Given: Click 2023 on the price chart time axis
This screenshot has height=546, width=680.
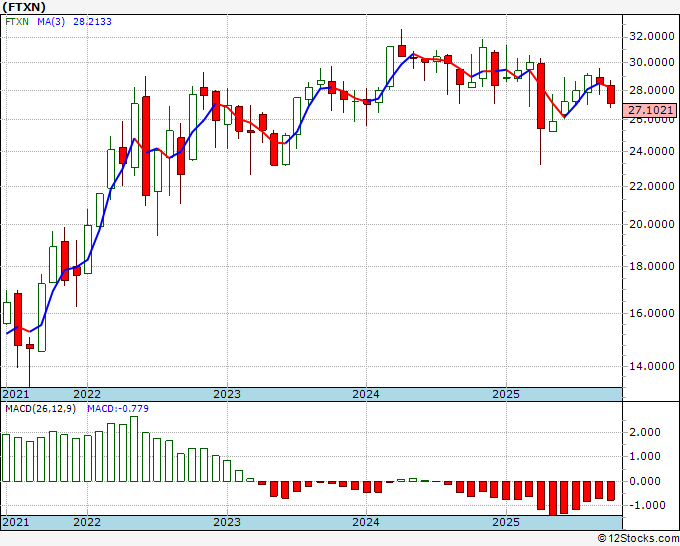Looking at the screenshot, I should [227, 394].
